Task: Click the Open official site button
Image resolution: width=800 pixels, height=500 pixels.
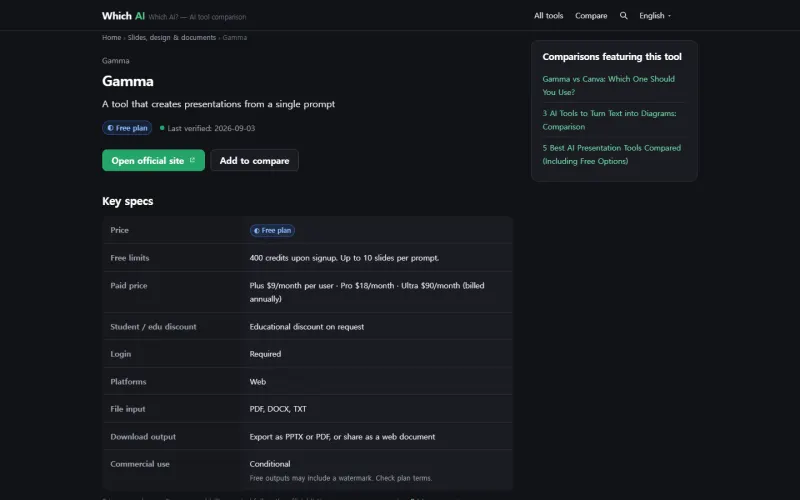Action: pyautogui.click(x=153, y=160)
